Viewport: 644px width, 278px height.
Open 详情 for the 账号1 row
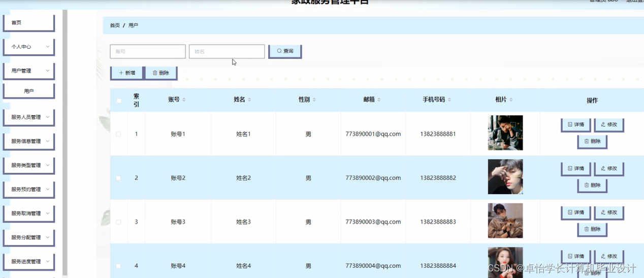pyautogui.click(x=576, y=125)
